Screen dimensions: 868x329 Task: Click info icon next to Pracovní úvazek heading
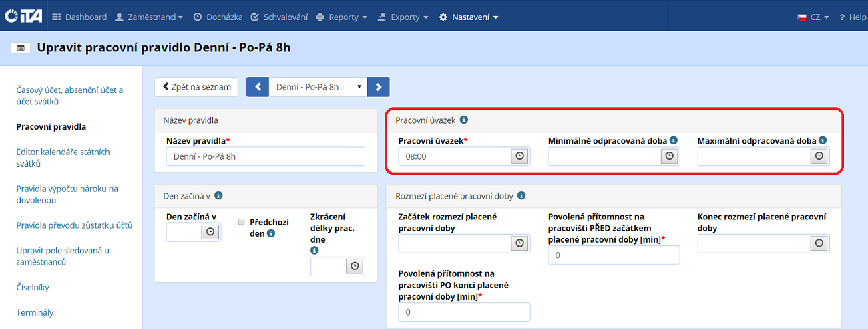point(464,120)
